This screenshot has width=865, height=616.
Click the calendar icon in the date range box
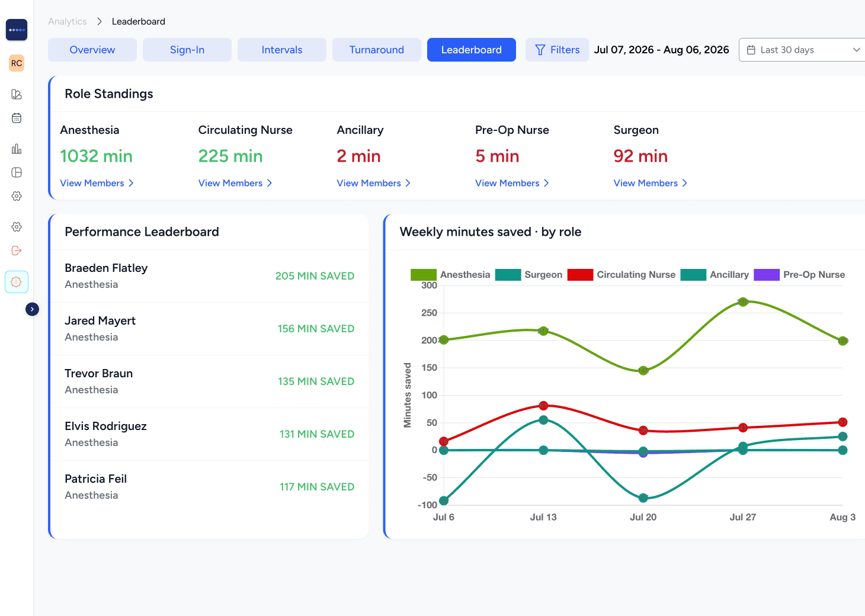tap(751, 50)
